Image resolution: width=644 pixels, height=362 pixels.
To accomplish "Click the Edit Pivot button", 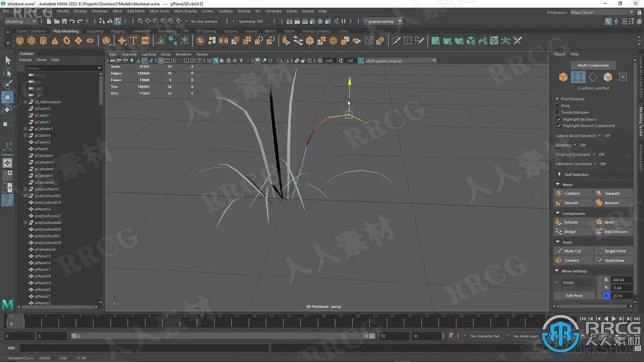I will click(x=574, y=296).
